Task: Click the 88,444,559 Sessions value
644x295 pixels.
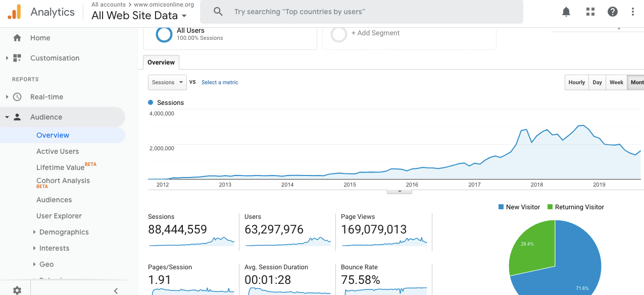Action: [x=177, y=229]
